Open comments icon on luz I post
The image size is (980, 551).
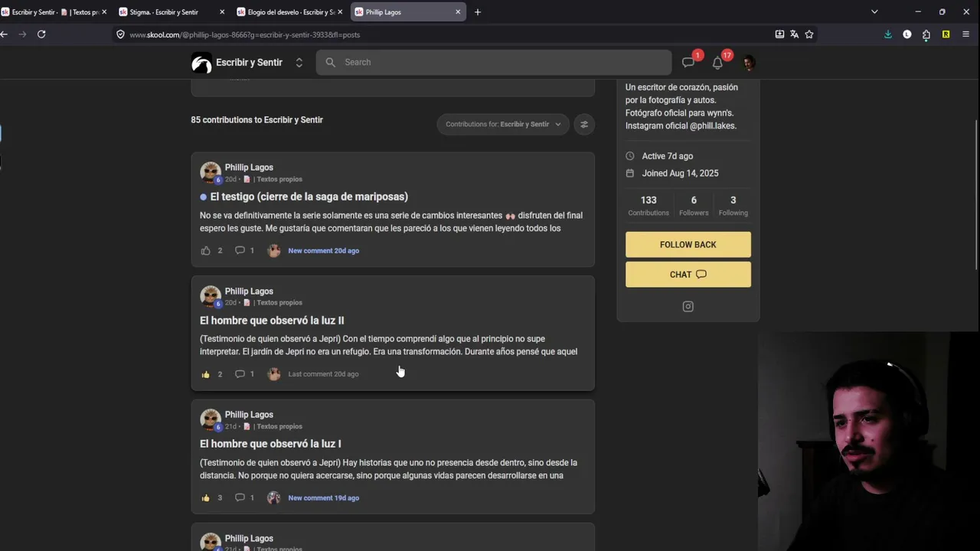[240, 497]
